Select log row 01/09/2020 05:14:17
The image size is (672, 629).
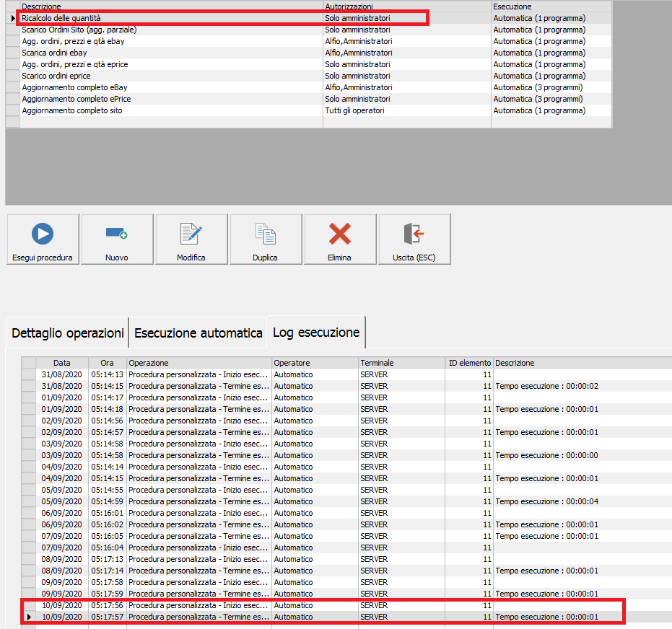[347, 397]
